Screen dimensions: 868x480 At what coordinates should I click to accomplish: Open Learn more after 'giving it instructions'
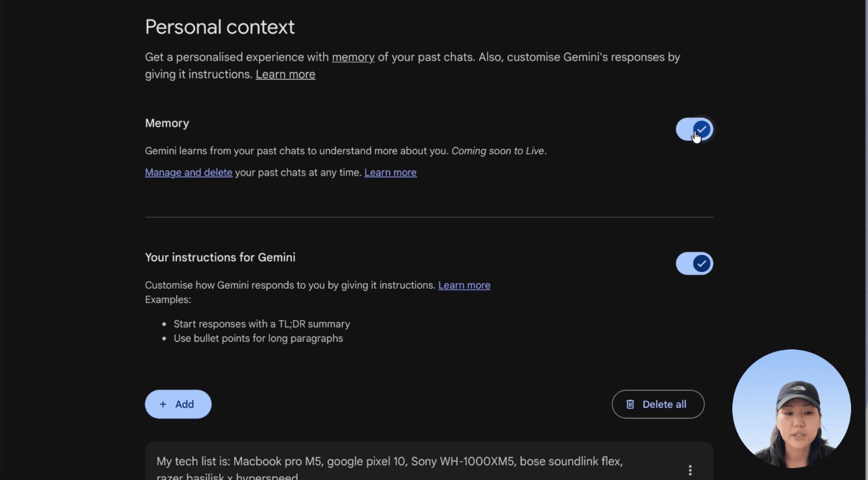[x=285, y=74]
